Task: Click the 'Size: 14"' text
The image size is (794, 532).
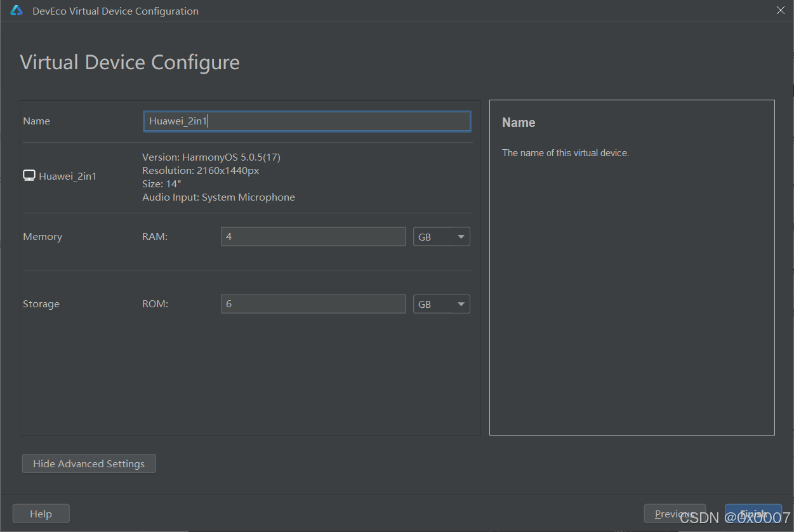Action: tap(162, 183)
